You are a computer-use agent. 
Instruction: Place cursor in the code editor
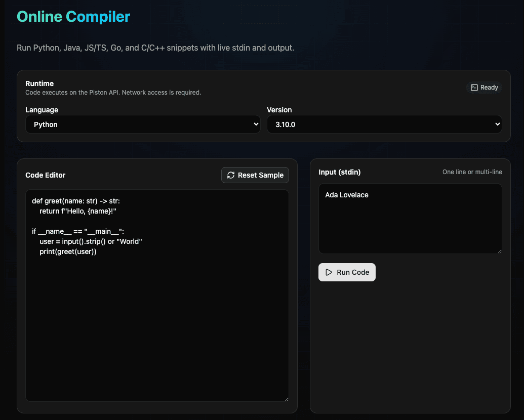coord(157,293)
